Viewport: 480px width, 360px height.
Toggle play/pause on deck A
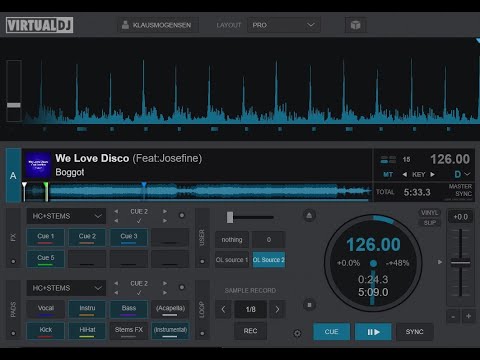point(373,332)
